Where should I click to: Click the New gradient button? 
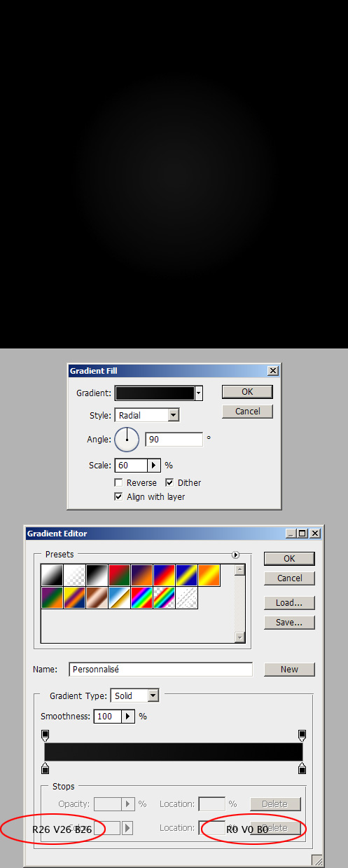click(x=289, y=669)
